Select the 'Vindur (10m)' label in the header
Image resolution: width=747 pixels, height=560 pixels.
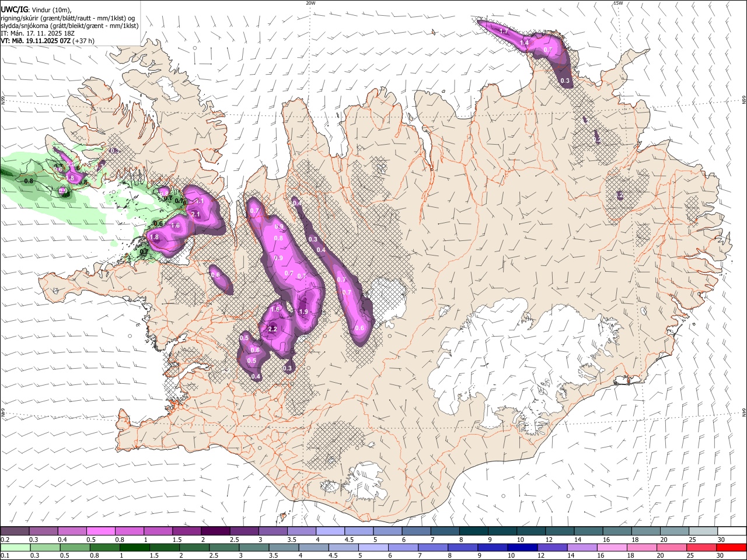[x=51, y=10]
